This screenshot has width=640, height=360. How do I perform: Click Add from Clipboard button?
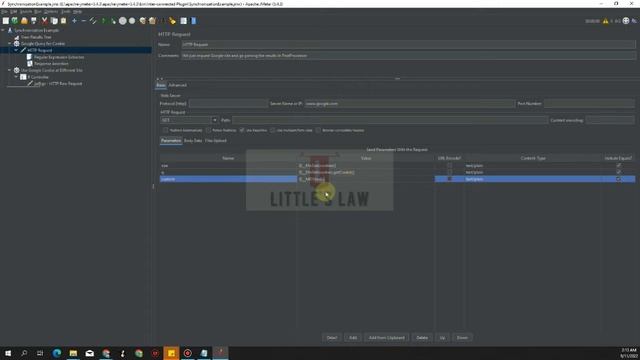[387, 338]
